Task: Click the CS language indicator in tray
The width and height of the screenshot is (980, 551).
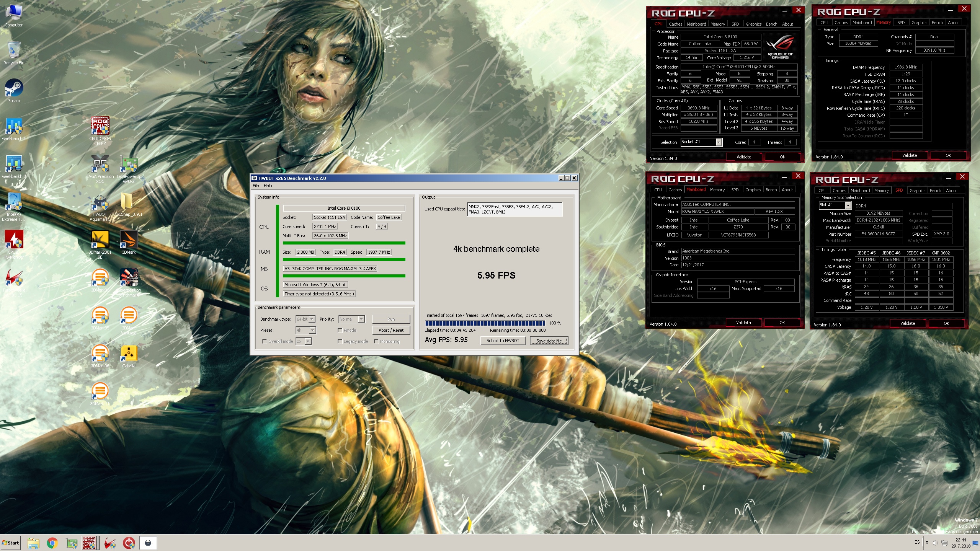Action: [x=917, y=542]
